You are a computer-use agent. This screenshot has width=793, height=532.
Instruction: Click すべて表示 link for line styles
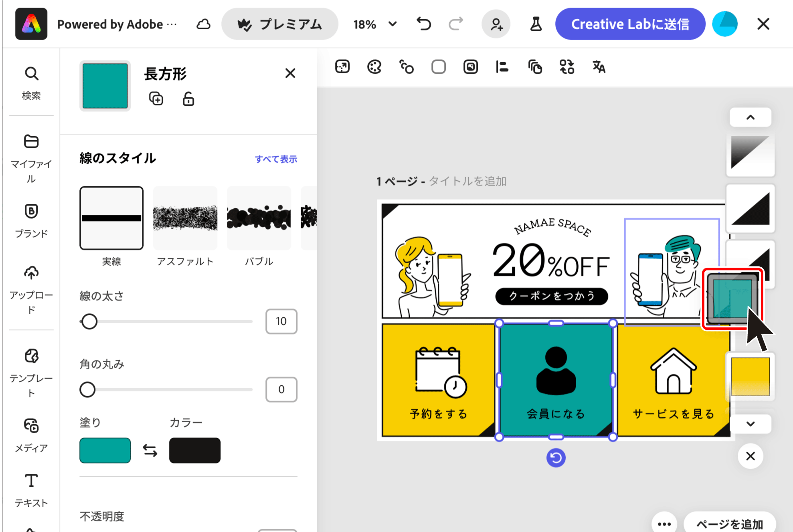[x=276, y=159]
